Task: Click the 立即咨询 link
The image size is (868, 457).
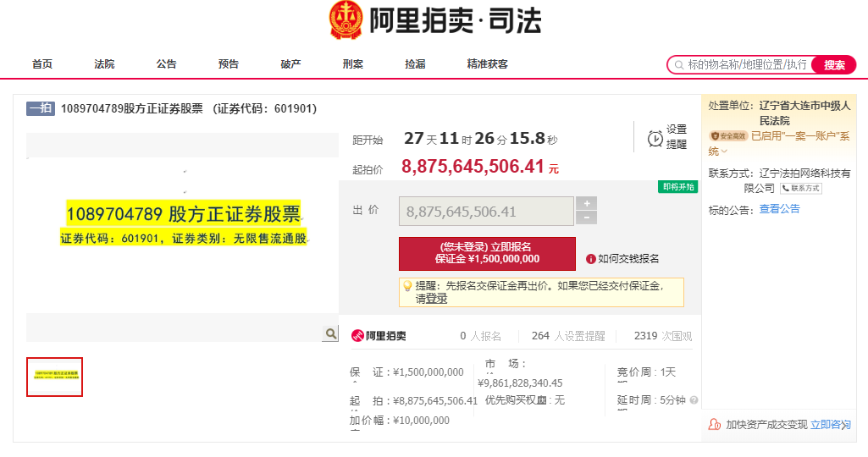Action: click(x=831, y=424)
